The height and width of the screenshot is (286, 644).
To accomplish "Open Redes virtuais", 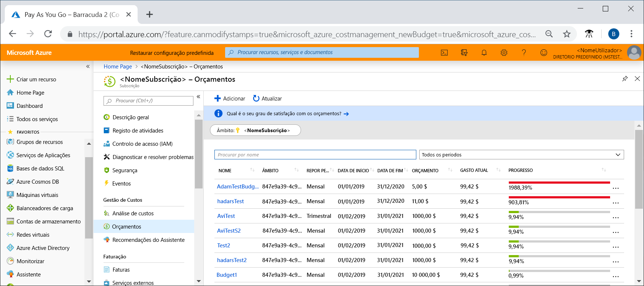I will [x=28, y=235].
